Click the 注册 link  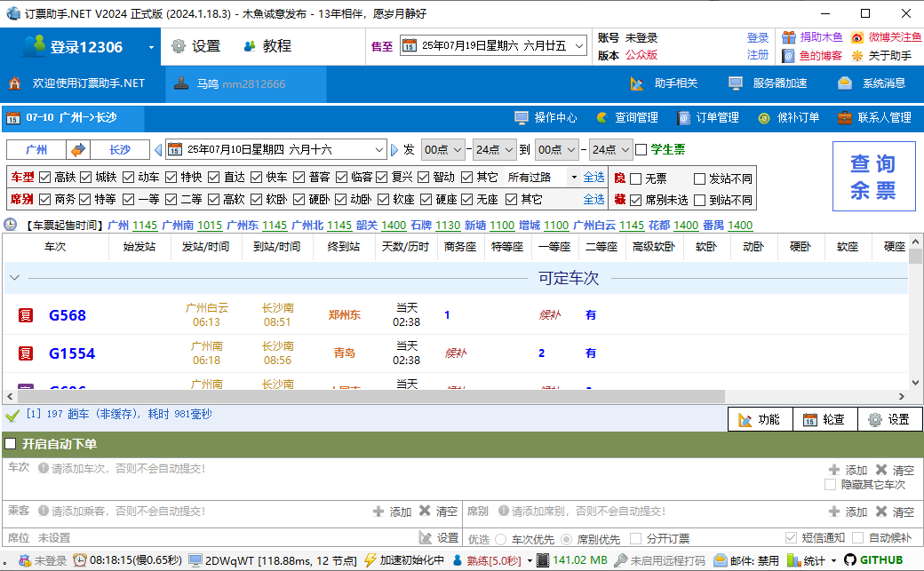click(758, 55)
